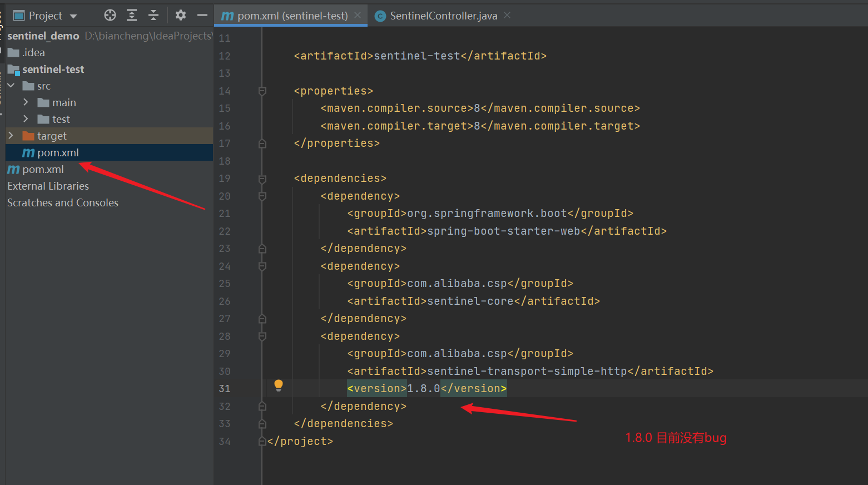This screenshot has height=485, width=868.
Task: Expand the target folder chevron
Action: coord(11,136)
